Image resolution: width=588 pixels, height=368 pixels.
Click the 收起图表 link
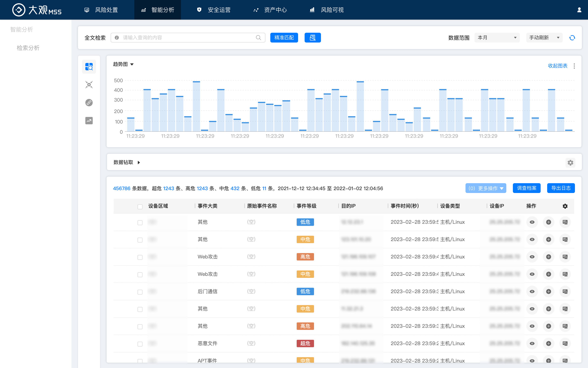[558, 66]
